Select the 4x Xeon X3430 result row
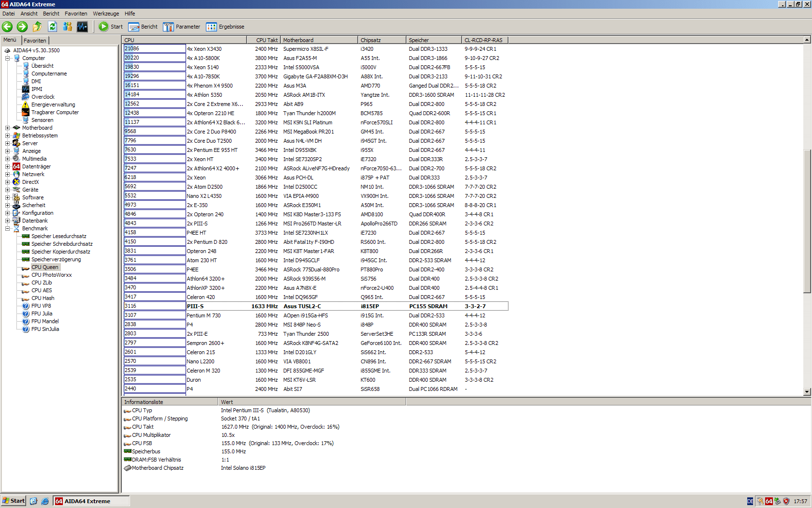 click(316, 49)
